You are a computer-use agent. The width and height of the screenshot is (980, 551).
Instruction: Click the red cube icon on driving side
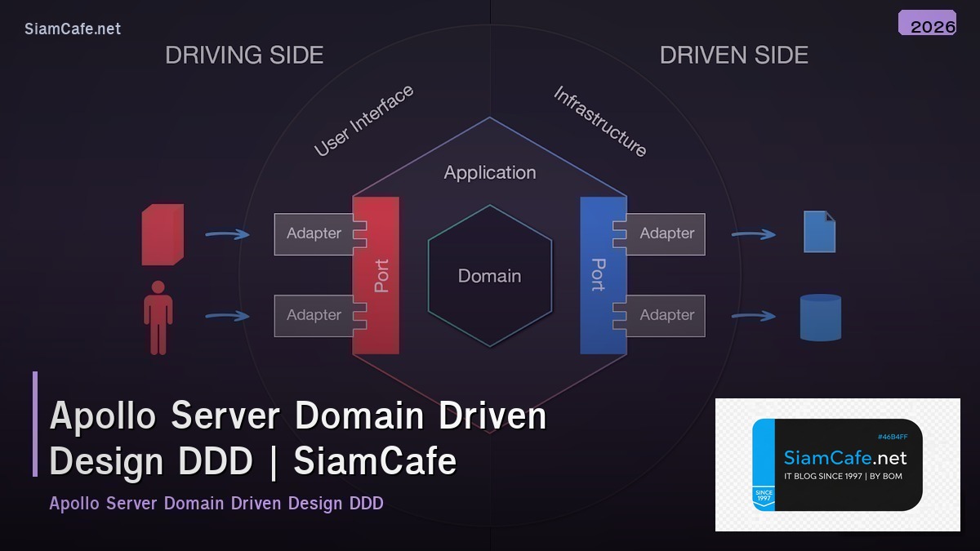[162, 236]
